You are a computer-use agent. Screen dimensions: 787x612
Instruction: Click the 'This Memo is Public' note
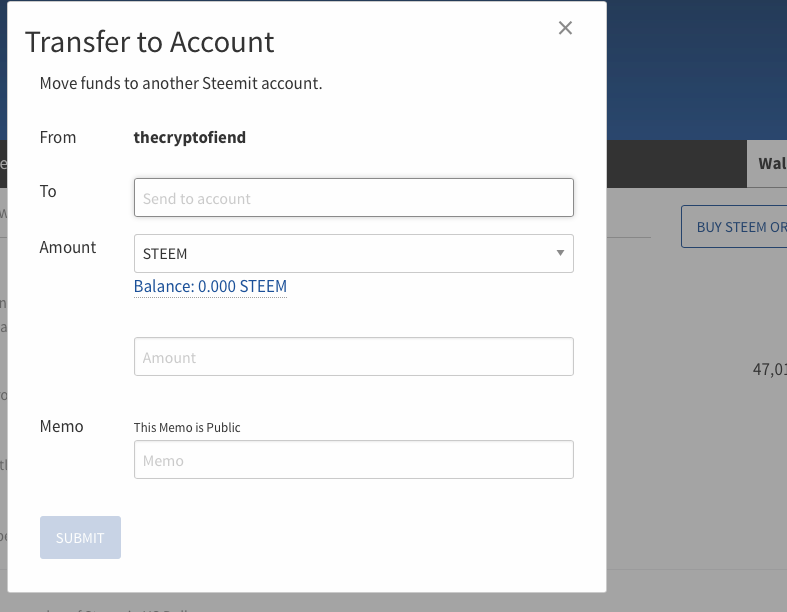(x=187, y=427)
